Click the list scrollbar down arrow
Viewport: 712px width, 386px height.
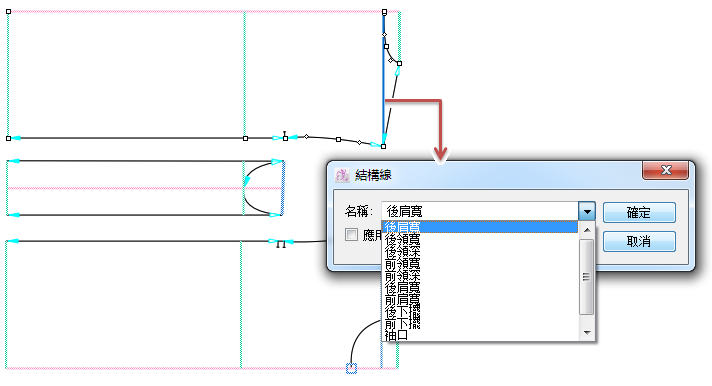[x=587, y=333]
